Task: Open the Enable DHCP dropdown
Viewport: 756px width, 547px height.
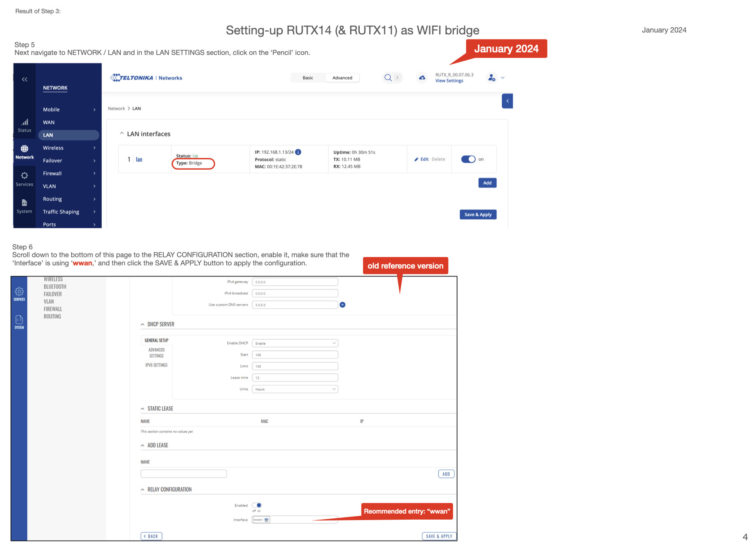Action: tap(295, 343)
